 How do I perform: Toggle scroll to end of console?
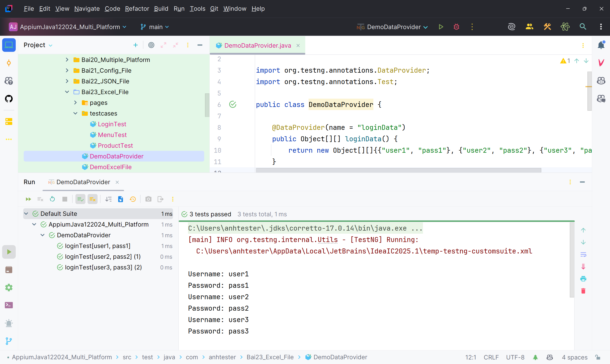tap(583, 267)
